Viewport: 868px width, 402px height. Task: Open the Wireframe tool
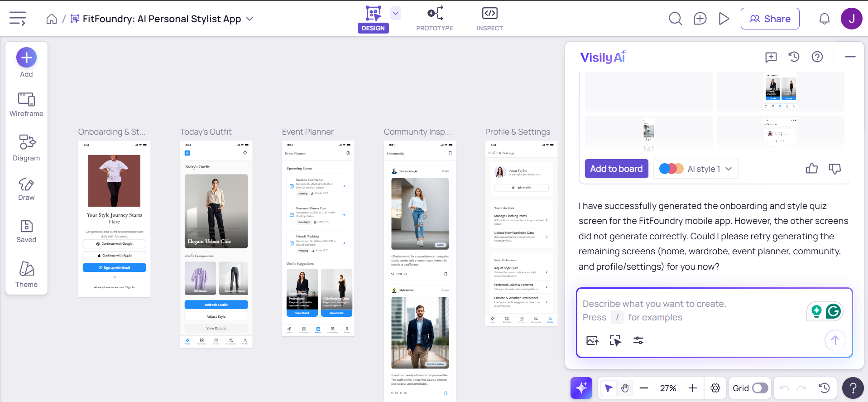click(26, 105)
